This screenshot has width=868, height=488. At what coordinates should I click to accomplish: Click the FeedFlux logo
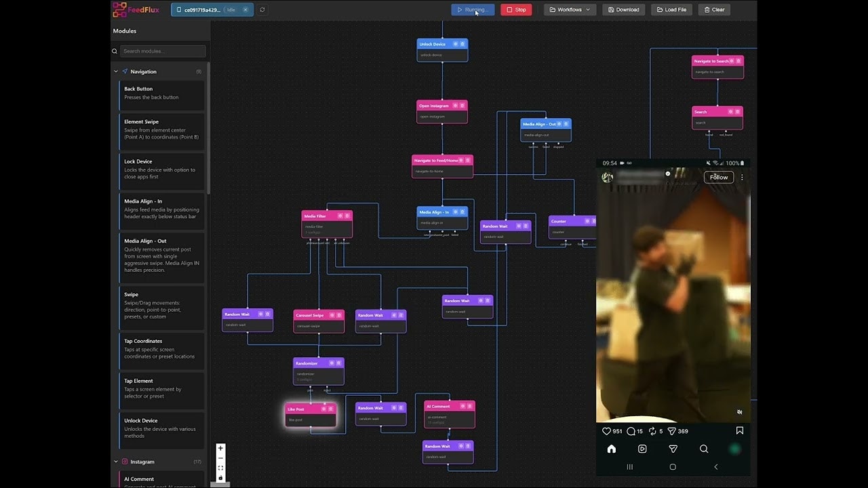pos(136,9)
